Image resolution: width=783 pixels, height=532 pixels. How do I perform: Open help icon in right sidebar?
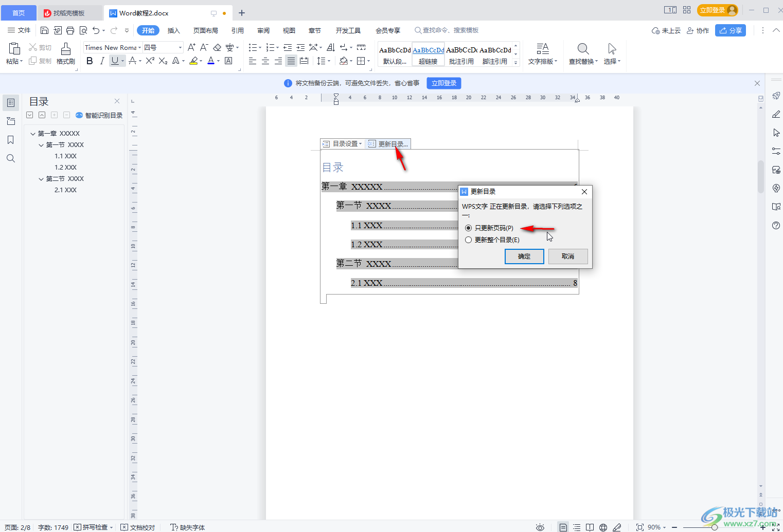click(x=776, y=225)
